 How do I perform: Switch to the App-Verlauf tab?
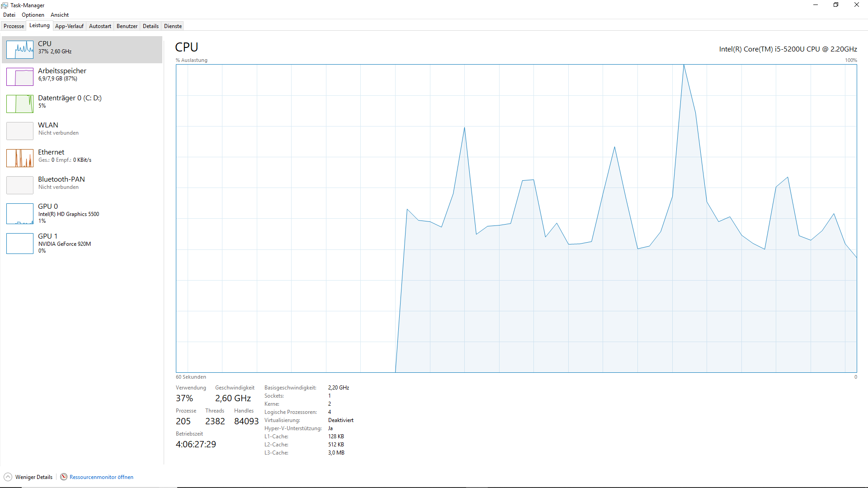(x=69, y=26)
